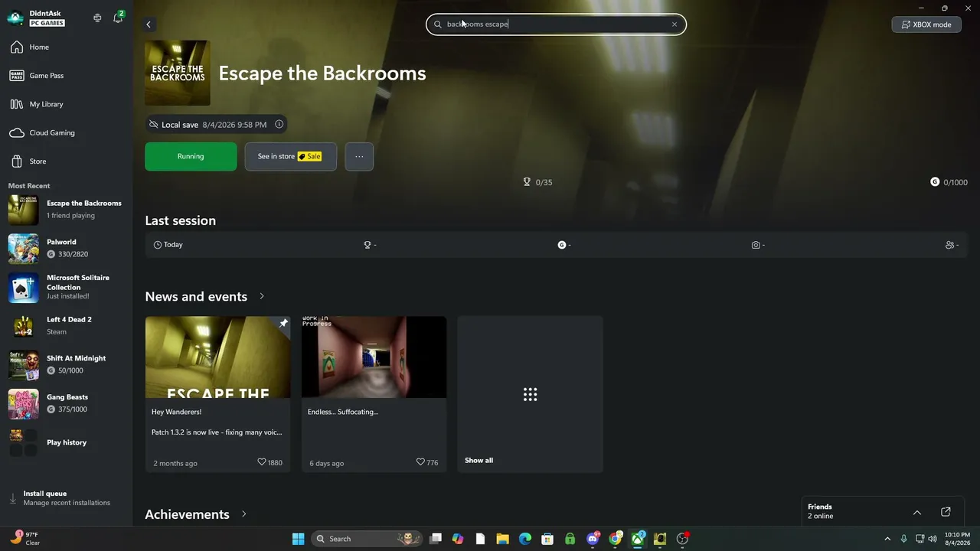Screen dimensions: 980x551
Task: Open the notifications bell
Action: (118, 18)
